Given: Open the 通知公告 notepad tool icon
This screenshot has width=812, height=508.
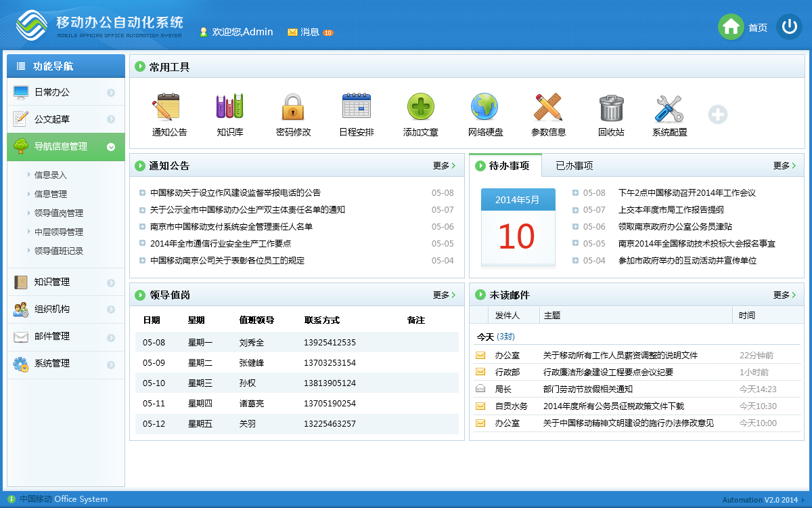Looking at the screenshot, I should (166, 108).
